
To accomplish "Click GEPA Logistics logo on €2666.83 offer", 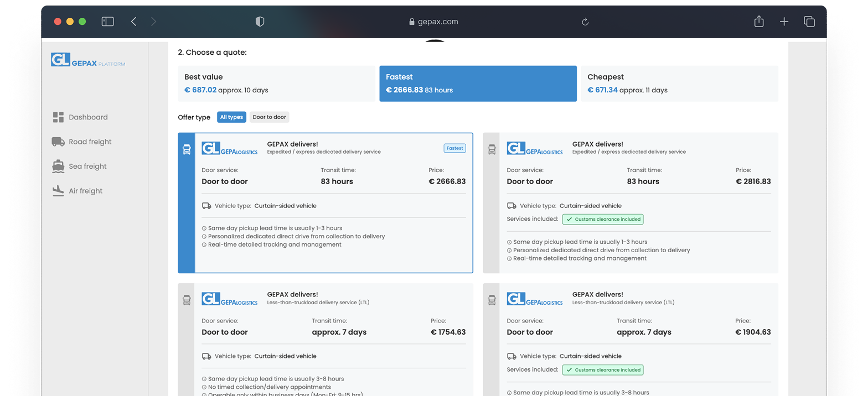I will click(x=230, y=148).
